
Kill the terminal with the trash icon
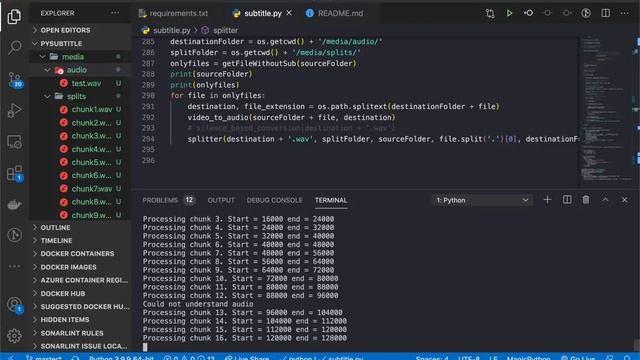(x=586, y=200)
